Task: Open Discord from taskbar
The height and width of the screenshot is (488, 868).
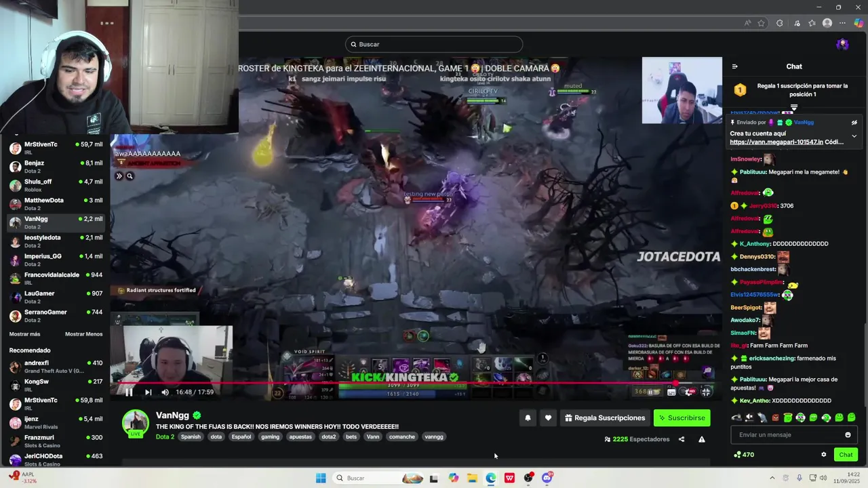Action: click(547, 478)
